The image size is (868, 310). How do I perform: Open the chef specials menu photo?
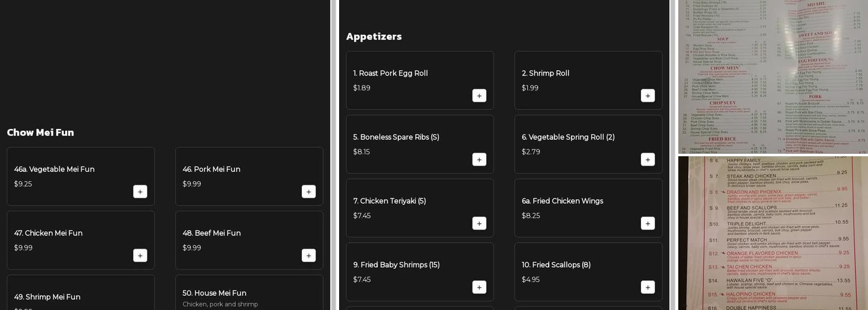(773, 233)
